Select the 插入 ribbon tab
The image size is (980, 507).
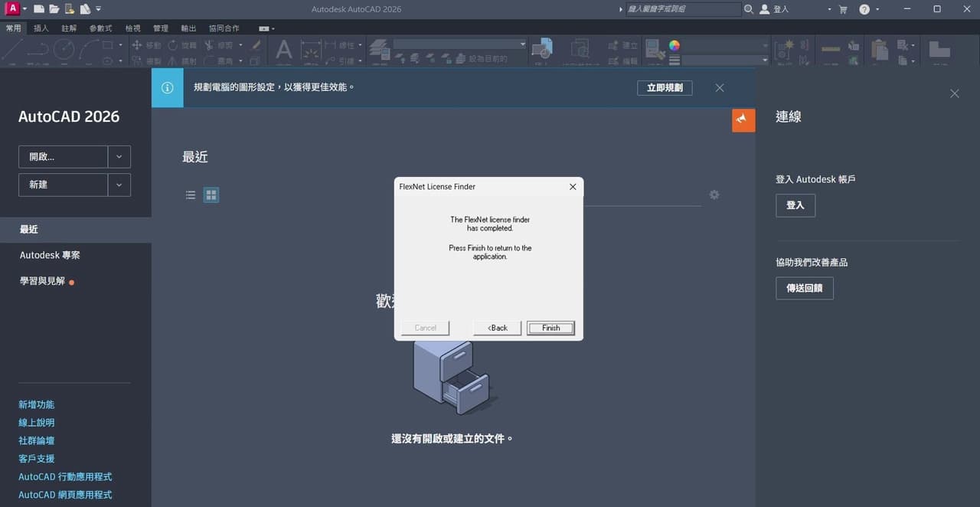tap(41, 28)
